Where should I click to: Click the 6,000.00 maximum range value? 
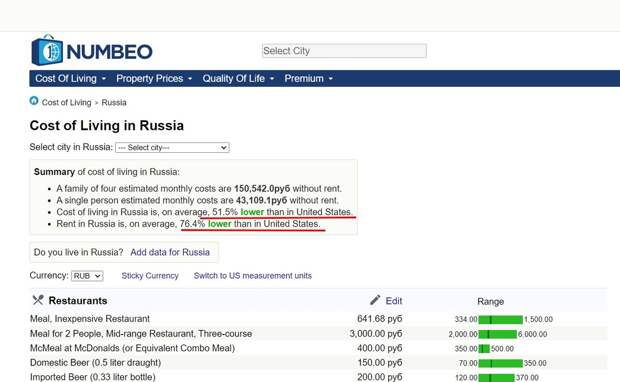point(533,334)
